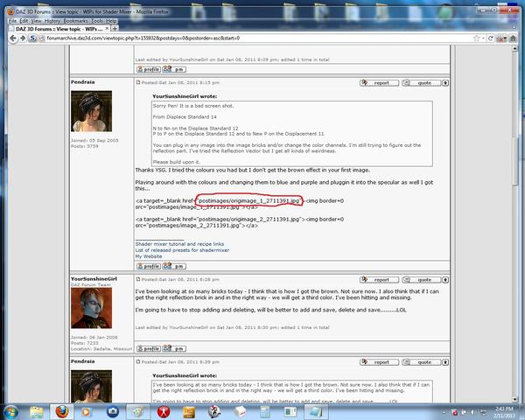Click the scrollbar down arrow
This screenshot has width=525, height=420.
point(515,399)
